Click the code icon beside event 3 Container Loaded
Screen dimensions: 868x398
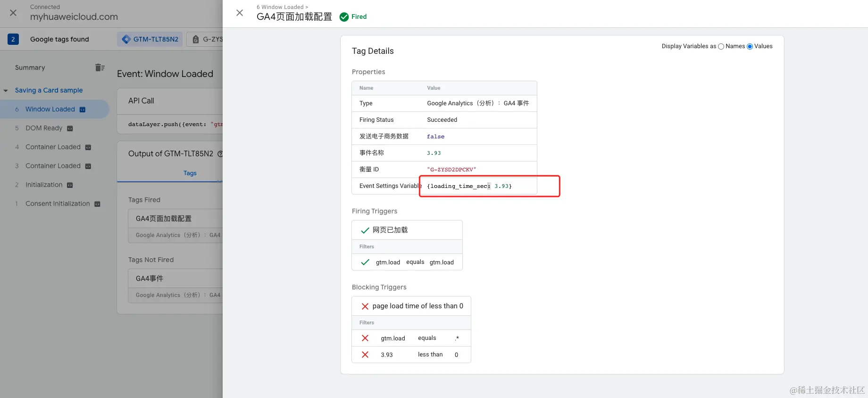(88, 166)
